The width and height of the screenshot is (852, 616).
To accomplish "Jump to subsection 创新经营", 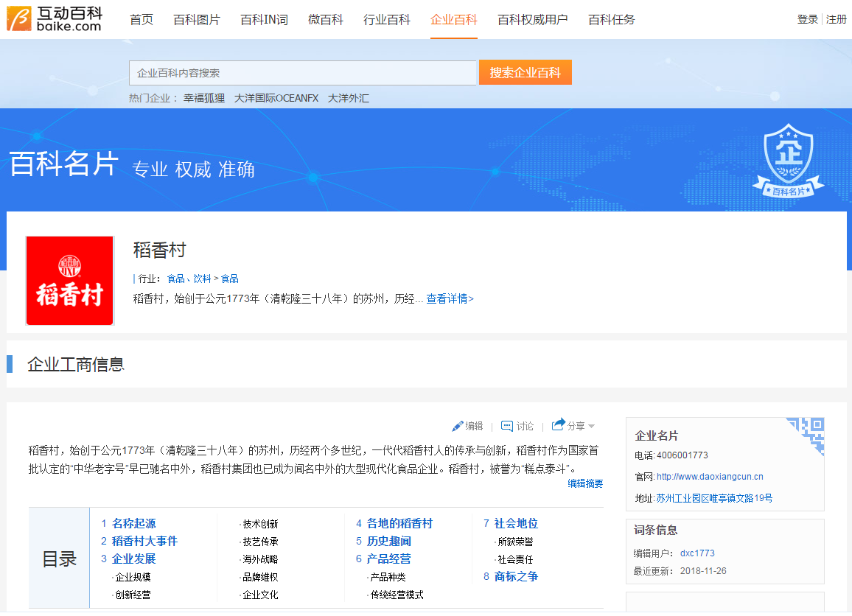I will click(x=133, y=595).
